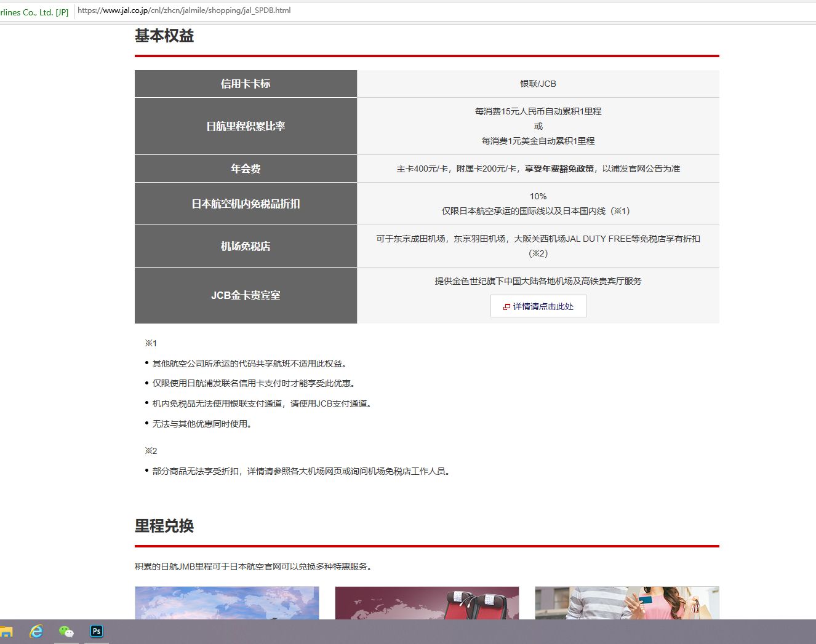Viewport: 816px width, 644px height.
Task: Open the red airplane seats thumbnail
Action: pyautogui.click(x=427, y=603)
